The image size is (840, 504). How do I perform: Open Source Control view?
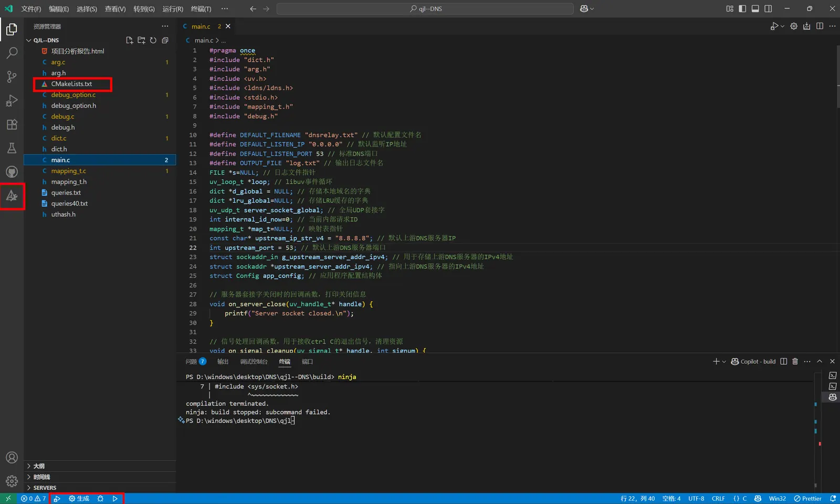point(12,77)
